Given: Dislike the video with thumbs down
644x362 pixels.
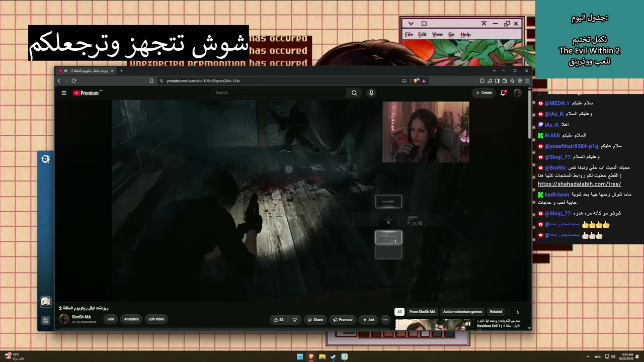Looking at the screenshot, I should 295,319.
